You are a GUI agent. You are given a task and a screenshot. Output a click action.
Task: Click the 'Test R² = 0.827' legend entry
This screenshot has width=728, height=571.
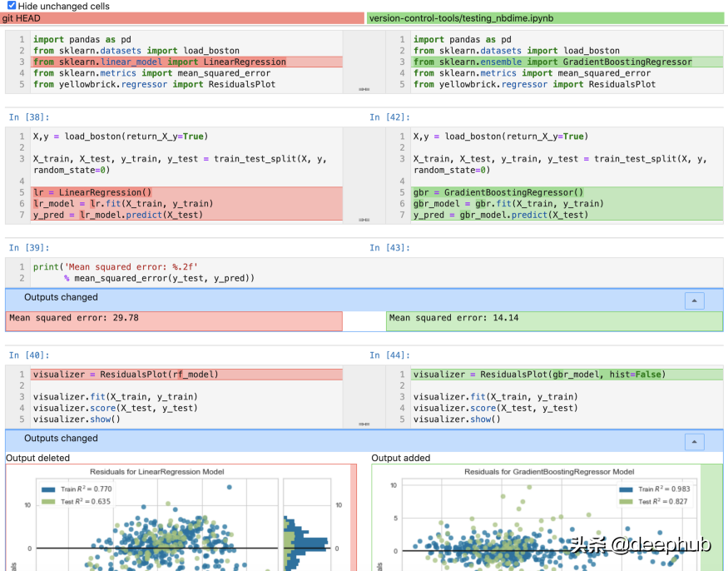(x=654, y=501)
